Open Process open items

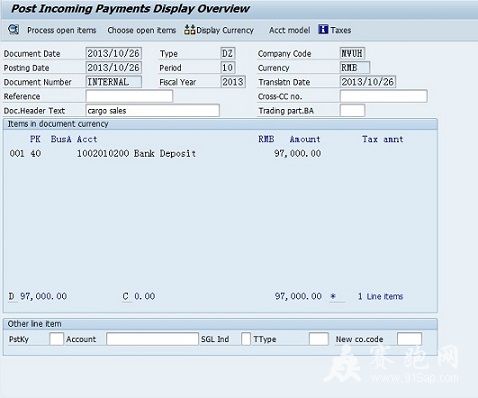(x=62, y=30)
